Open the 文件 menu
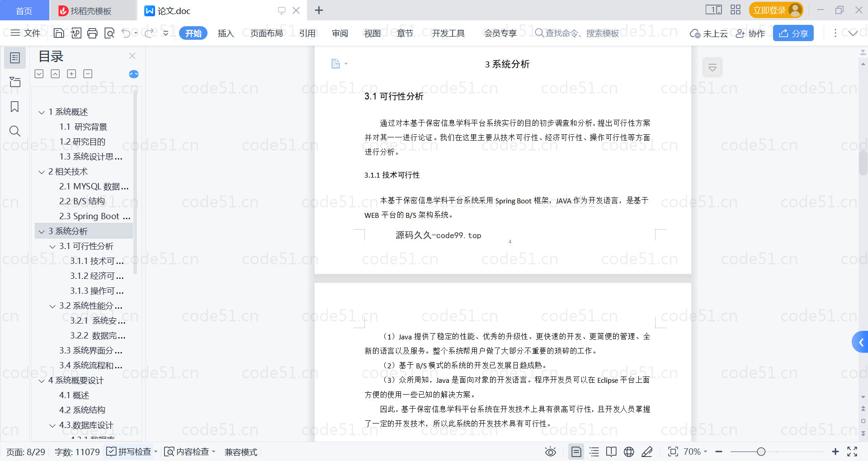The image size is (868, 461). coord(26,33)
